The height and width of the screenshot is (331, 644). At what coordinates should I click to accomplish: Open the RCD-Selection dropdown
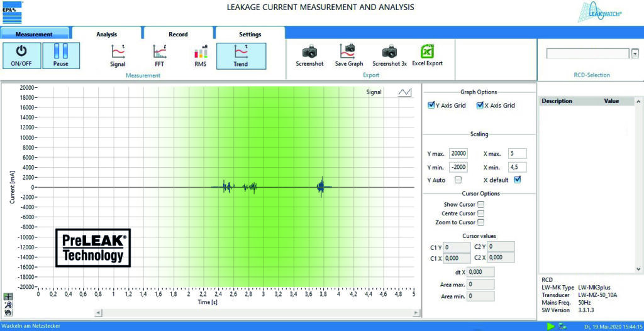(635, 54)
